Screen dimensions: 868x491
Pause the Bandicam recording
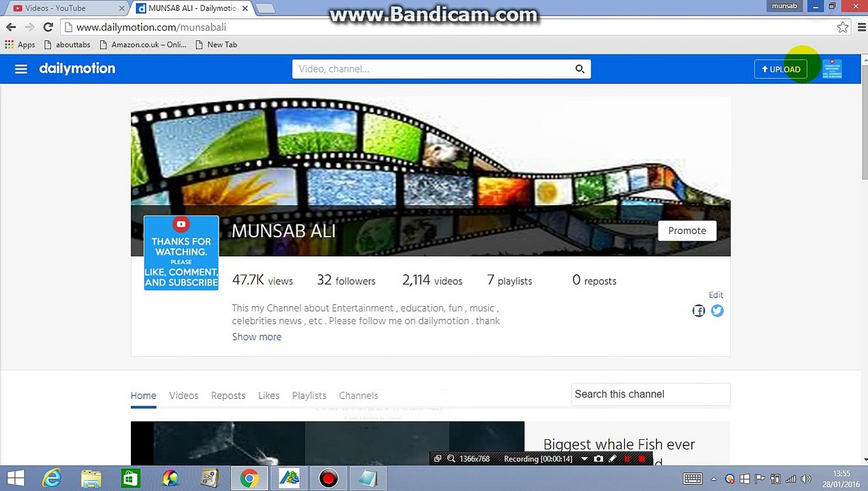click(x=627, y=459)
